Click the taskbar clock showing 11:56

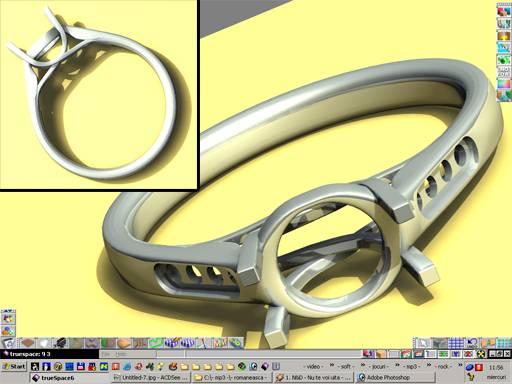(496, 368)
